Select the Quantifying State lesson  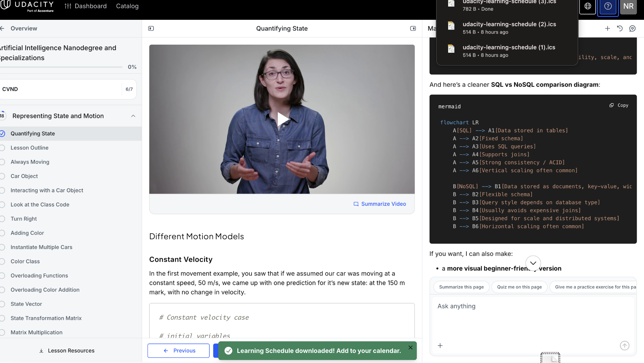[x=71, y=134]
